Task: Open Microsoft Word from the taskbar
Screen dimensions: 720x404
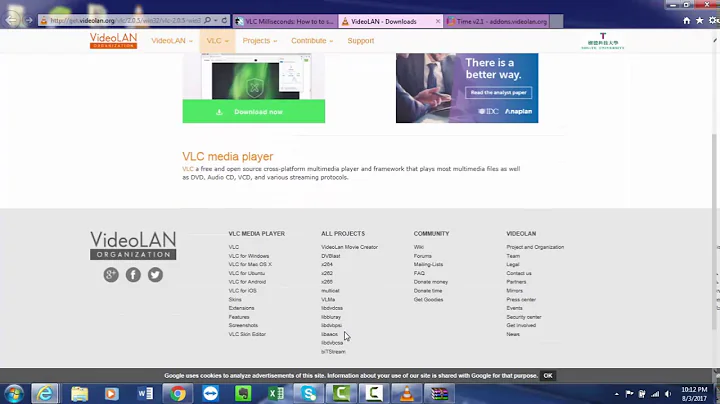Action: click(146, 393)
